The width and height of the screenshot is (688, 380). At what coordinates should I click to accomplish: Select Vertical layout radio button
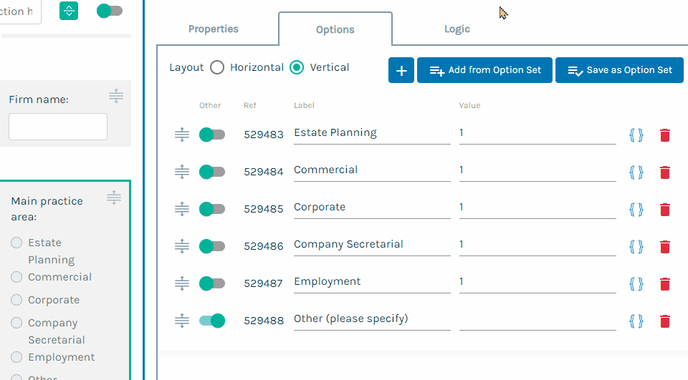click(x=297, y=68)
